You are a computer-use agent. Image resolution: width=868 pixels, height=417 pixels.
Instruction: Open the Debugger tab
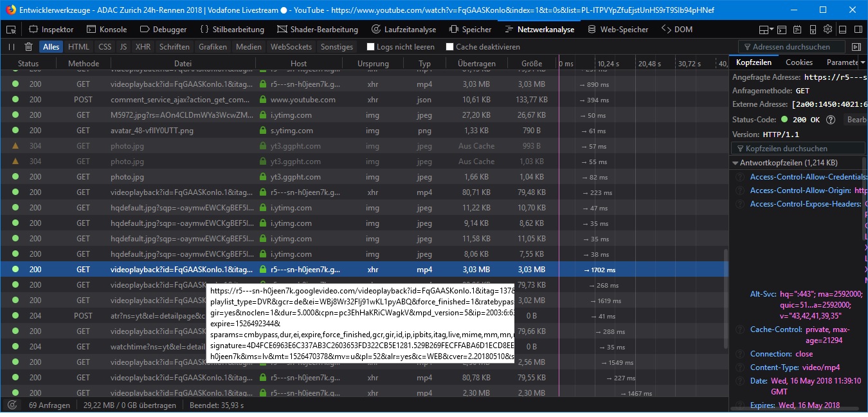163,30
